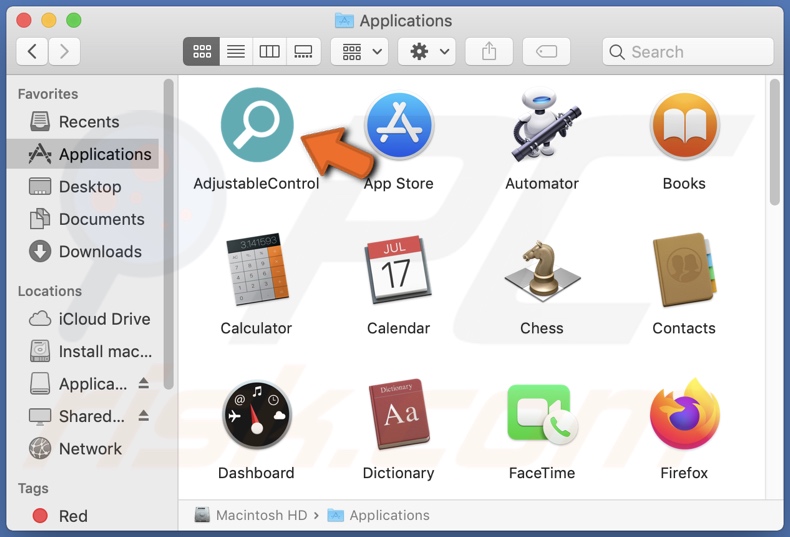Select Applications in the sidebar Favorites
The width and height of the screenshot is (790, 537).
pos(83,154)
